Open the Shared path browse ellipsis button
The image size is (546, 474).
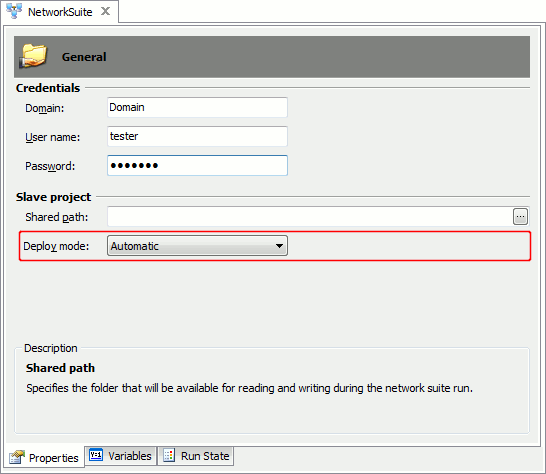click(x=520, y=217)
